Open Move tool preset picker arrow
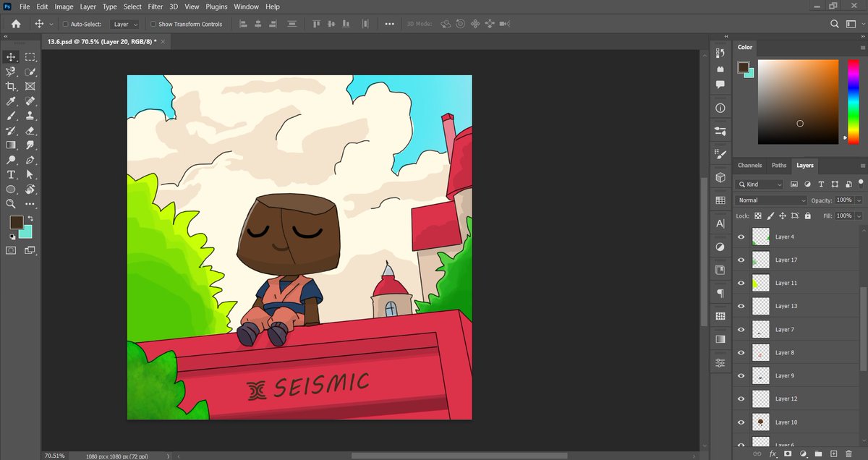868x460 pixels. pos(51,24)
